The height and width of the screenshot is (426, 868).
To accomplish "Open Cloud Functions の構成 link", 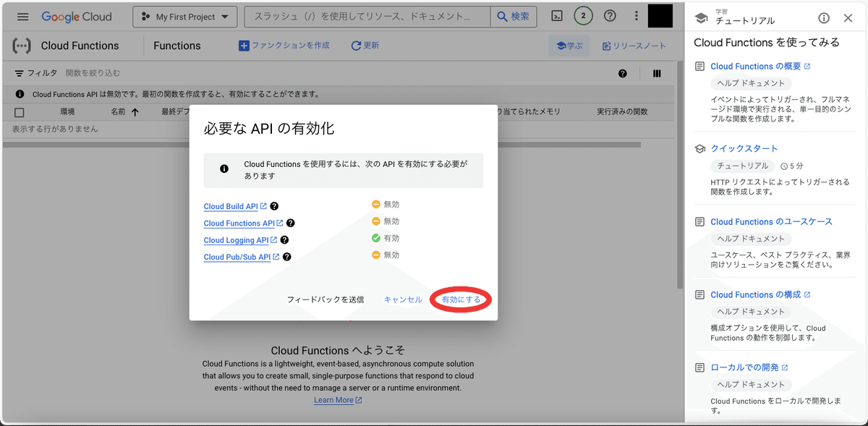I will tap(760, 294).
